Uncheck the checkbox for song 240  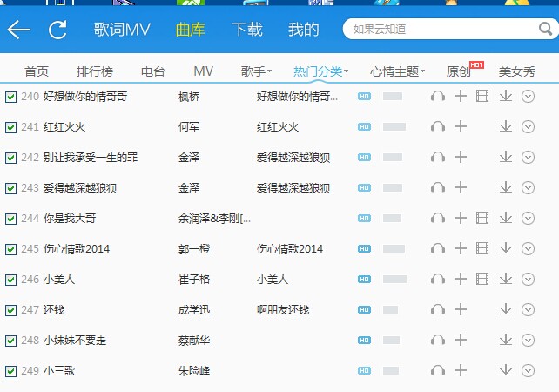(x=10, y=97)
